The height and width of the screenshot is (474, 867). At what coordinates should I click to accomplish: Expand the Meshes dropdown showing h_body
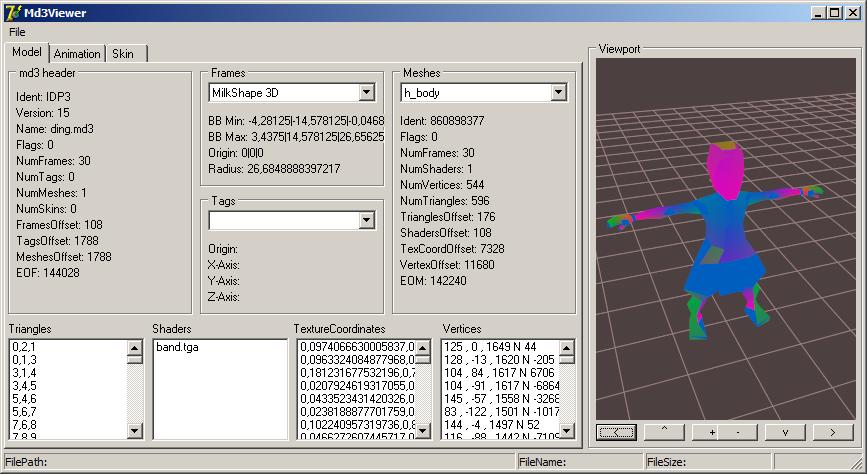coord(558,93)
